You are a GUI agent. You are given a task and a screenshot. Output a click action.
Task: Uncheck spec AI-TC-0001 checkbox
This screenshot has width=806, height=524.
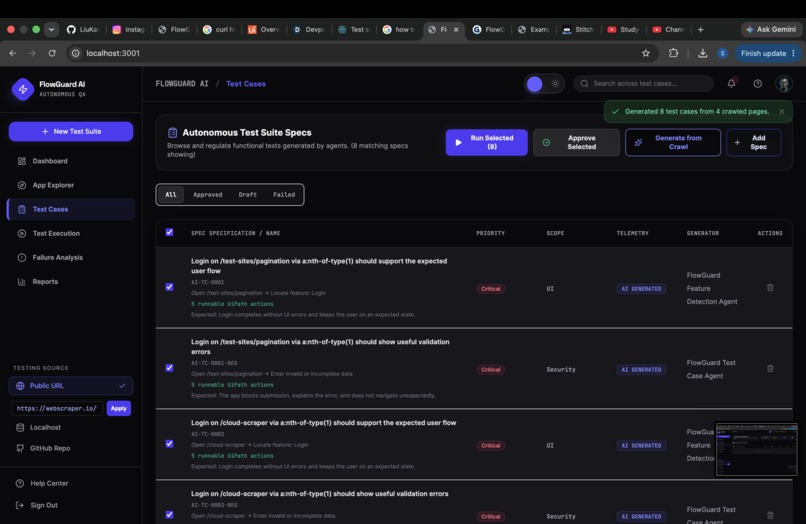169,287
